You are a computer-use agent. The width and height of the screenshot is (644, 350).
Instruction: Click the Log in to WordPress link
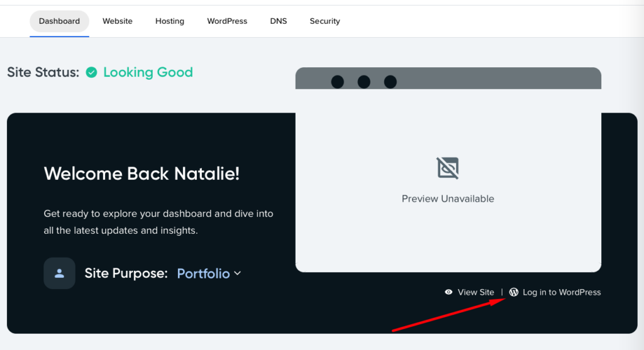[561, 292]
